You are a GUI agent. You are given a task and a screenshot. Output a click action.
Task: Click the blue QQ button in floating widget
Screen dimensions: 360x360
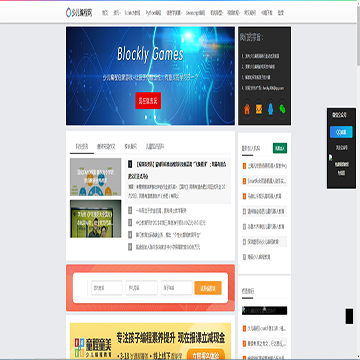tap(341, 132)
